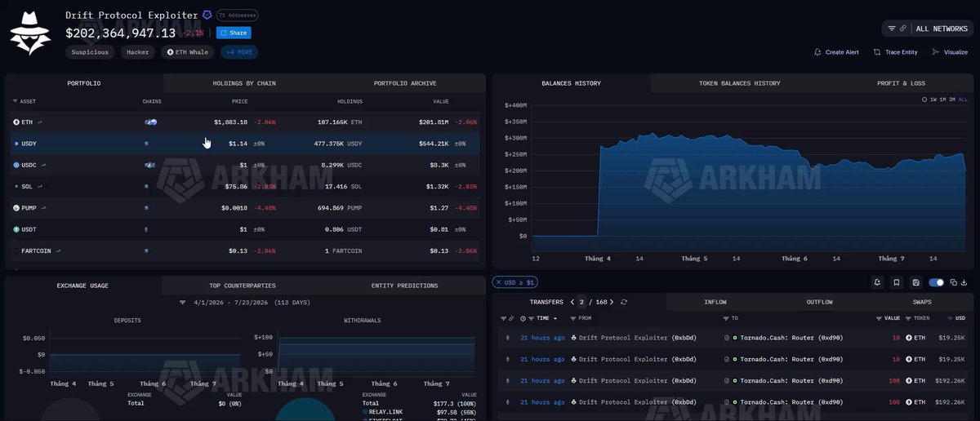
Task: Click the USDY asset row
Action: [245, 144]
